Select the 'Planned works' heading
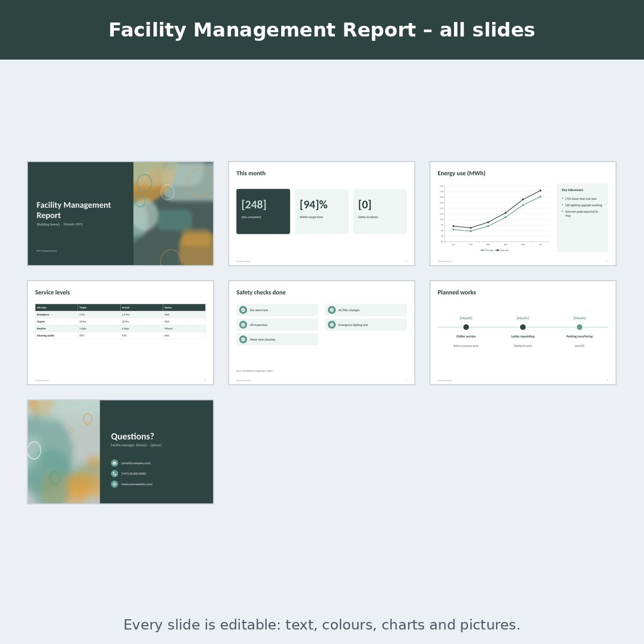The image size is (644, 644). click(x=457, y=292)
